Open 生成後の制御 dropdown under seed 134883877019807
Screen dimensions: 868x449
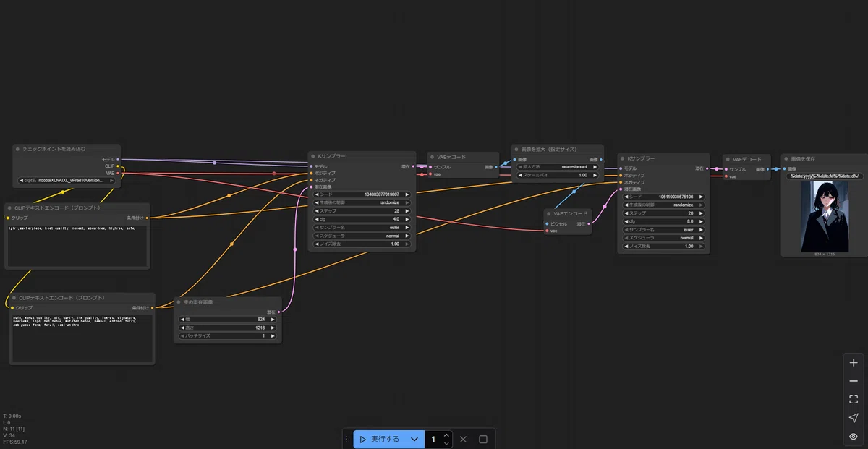pyautogui.click(x=362, y=202)
